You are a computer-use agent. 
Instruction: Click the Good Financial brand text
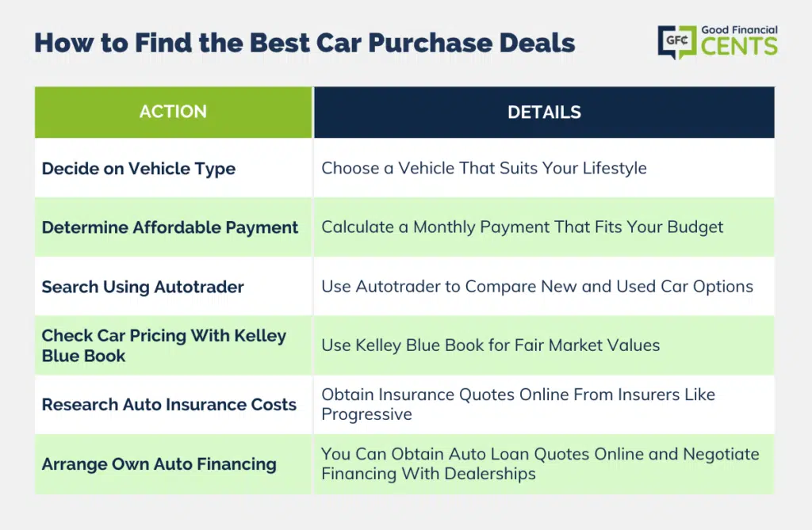pyautogui.click(x=738, y=30)
